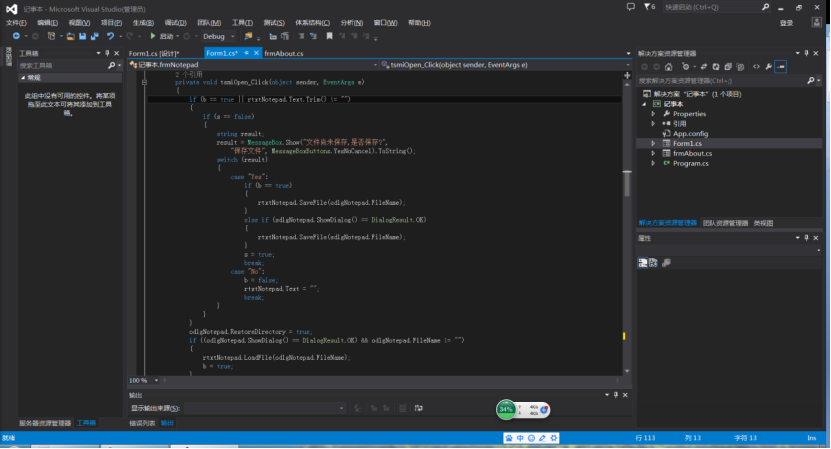Collapse the tsmiOpen_Click method outline box
The width and height of the screenshot is (831, 449).
(x=144, y=82)
